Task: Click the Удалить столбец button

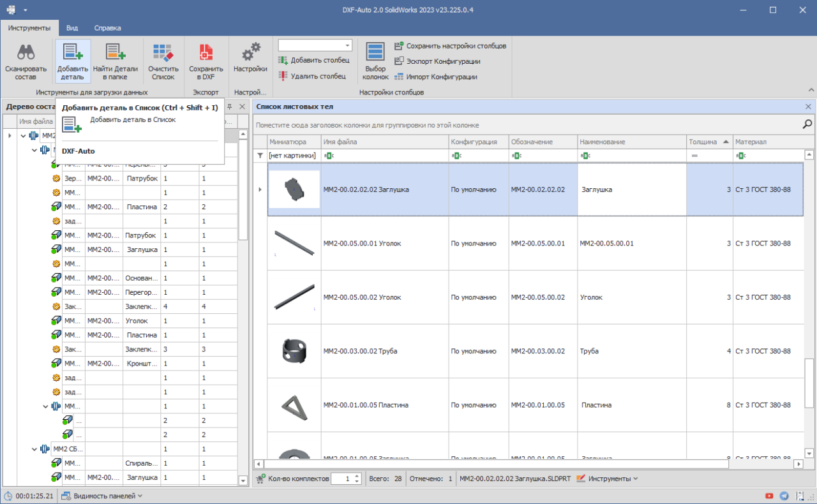Action: (x=312, y=76)
